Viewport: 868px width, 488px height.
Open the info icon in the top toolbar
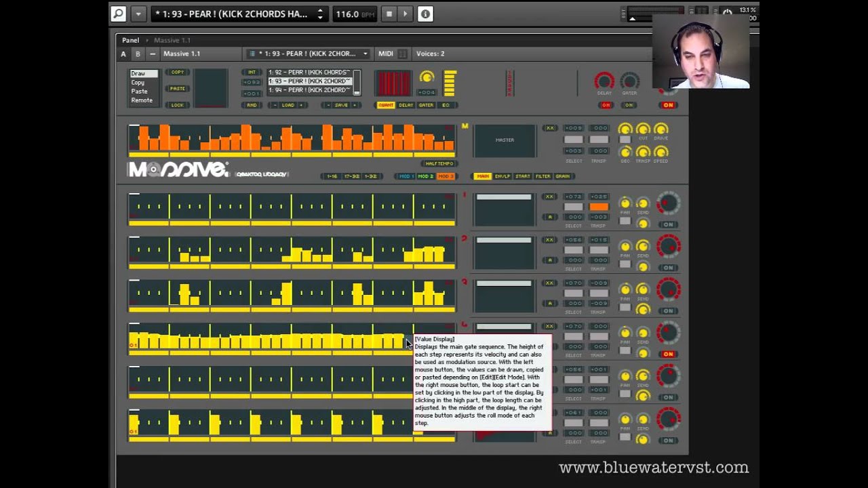coord(425,14)
